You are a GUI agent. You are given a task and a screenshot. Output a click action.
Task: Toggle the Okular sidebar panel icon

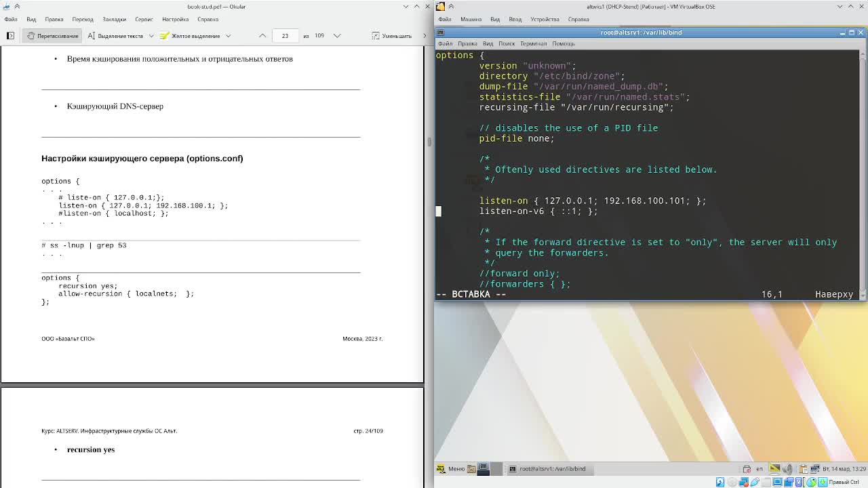tap(10, 35)
